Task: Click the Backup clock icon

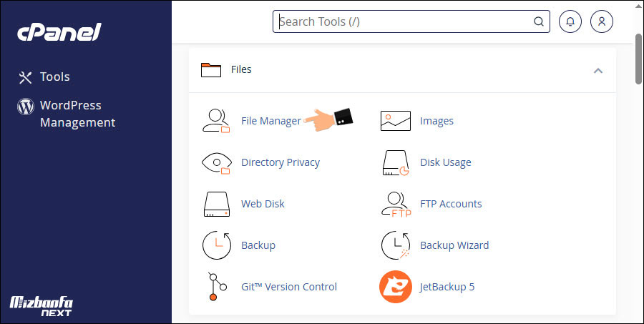Action: tap(216, 245)
